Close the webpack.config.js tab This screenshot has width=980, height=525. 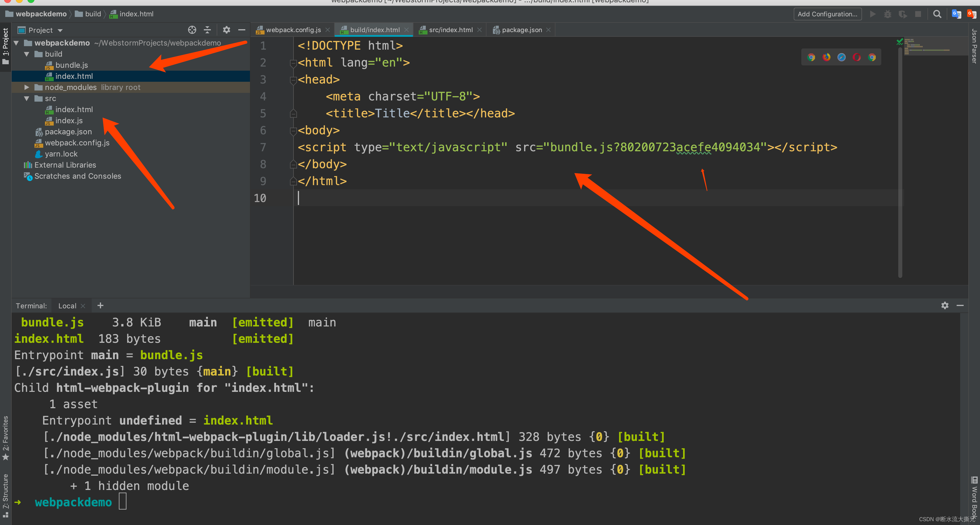pos(328,30)
